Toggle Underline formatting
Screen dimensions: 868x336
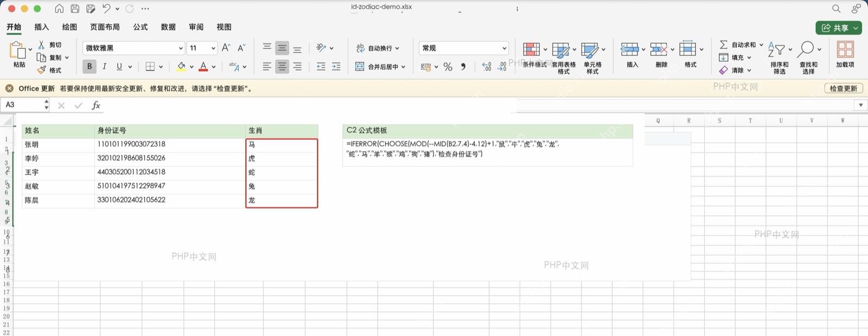click(x=119, y=67)
